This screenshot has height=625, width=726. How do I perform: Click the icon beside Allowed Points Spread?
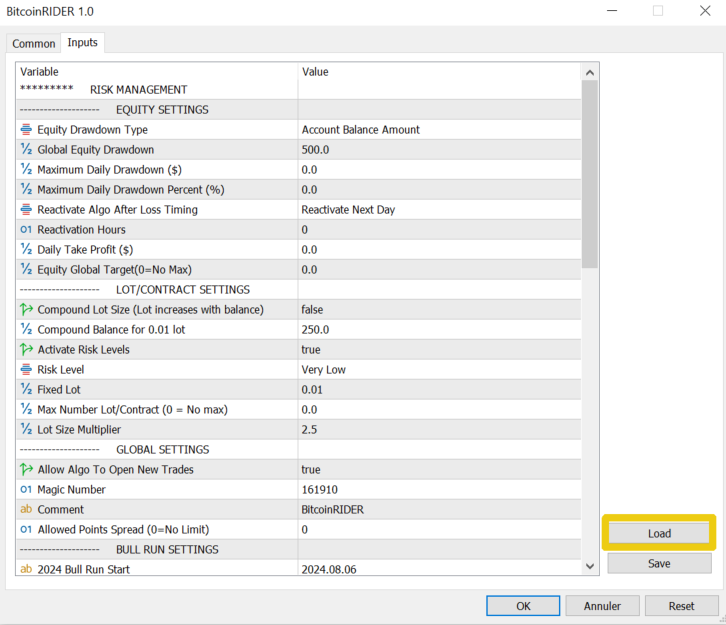[x=26, y=529]
